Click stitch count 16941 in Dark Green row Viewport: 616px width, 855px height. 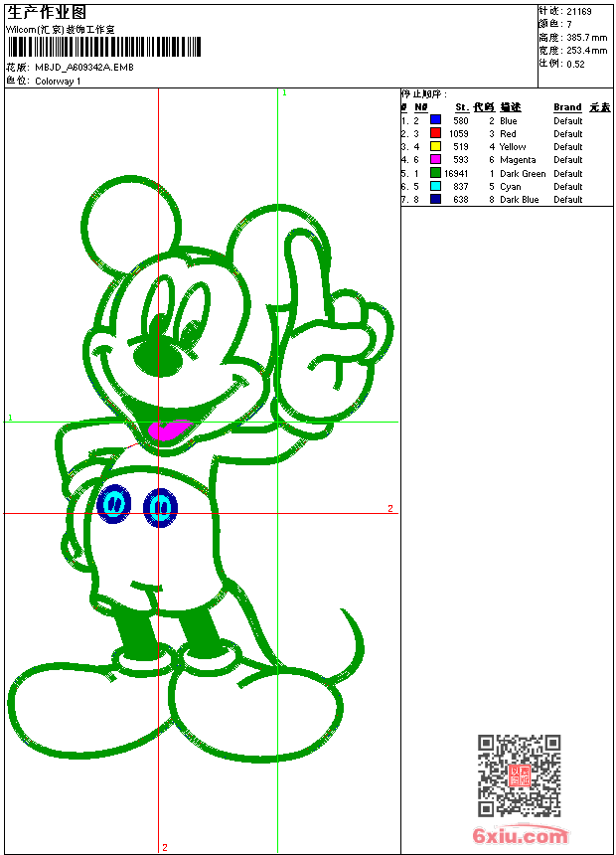pos(456,174)
